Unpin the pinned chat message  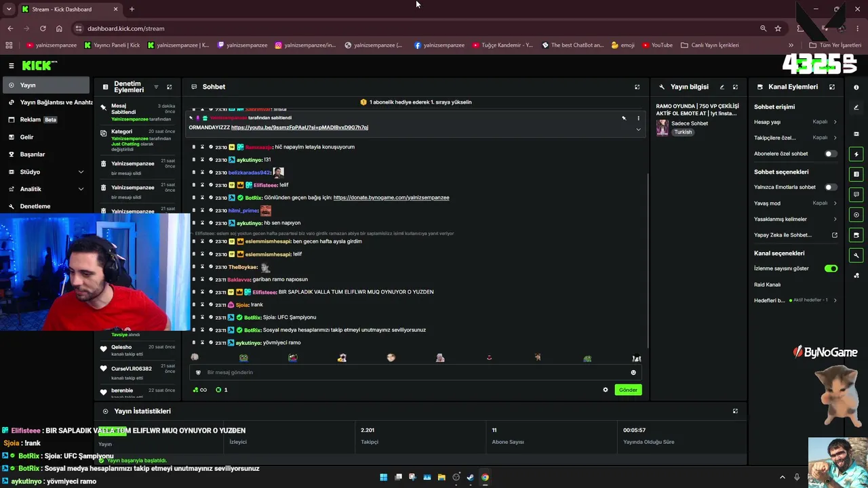pyautogui.click(x=624, y=119)
